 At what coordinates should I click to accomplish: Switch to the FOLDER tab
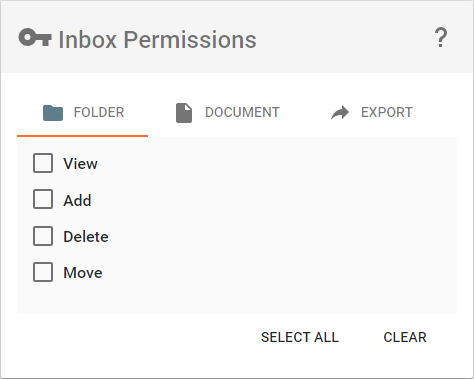pyautogui.click(x=83, y=112)
